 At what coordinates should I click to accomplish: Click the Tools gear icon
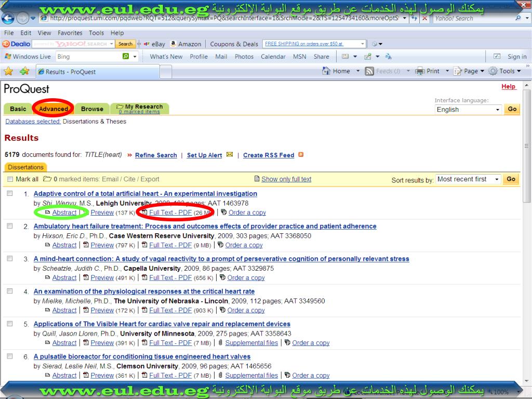[493, 71]
